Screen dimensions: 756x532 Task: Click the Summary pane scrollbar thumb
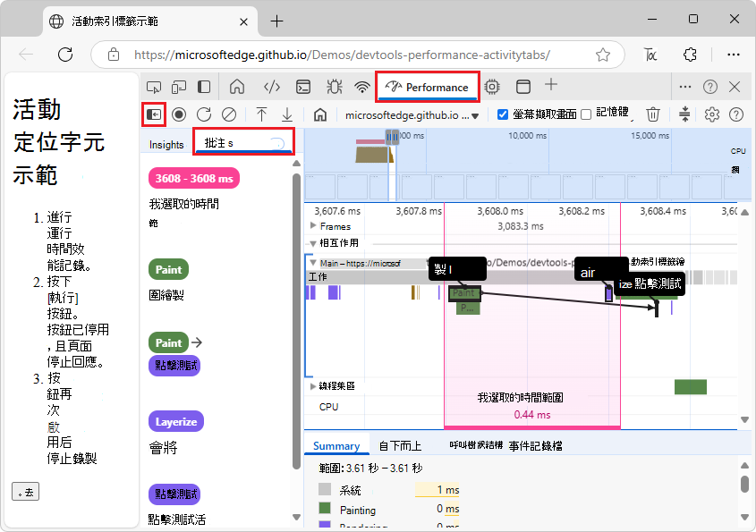tap(744, 484)
